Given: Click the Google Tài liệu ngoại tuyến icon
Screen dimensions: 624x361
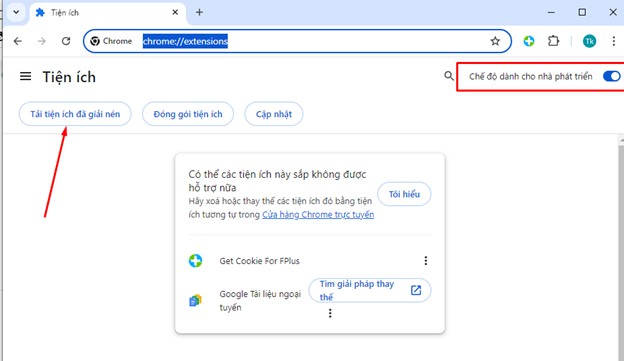Looking at the screenshot, I should (195, 300).
